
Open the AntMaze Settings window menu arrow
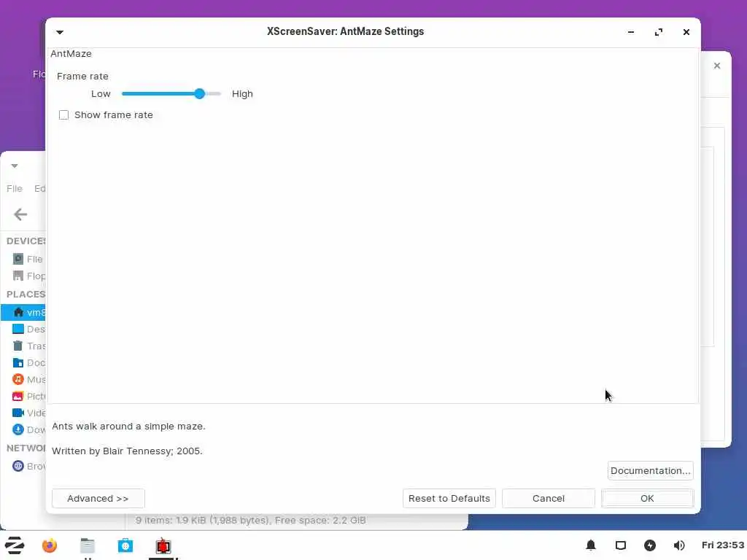tap(60, 32)
